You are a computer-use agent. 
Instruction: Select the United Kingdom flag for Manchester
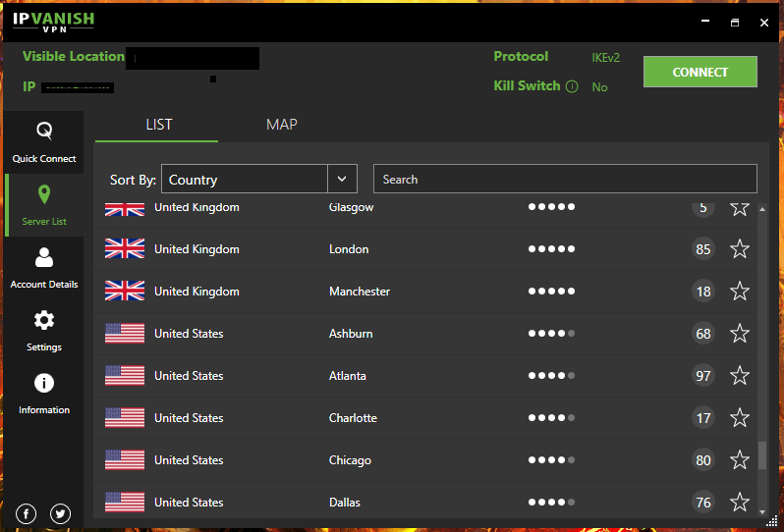pyautogui.click(x=125, y=292)
